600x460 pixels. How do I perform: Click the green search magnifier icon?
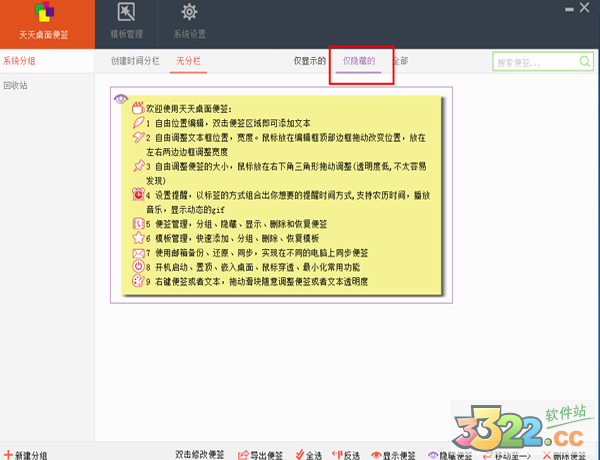(x=584, y=61)
